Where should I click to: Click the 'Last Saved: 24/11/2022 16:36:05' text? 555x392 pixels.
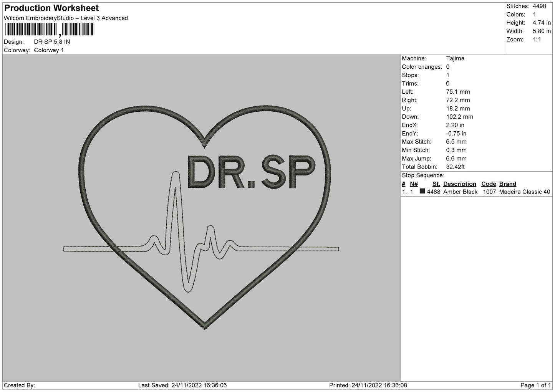[x=182, y=385]
